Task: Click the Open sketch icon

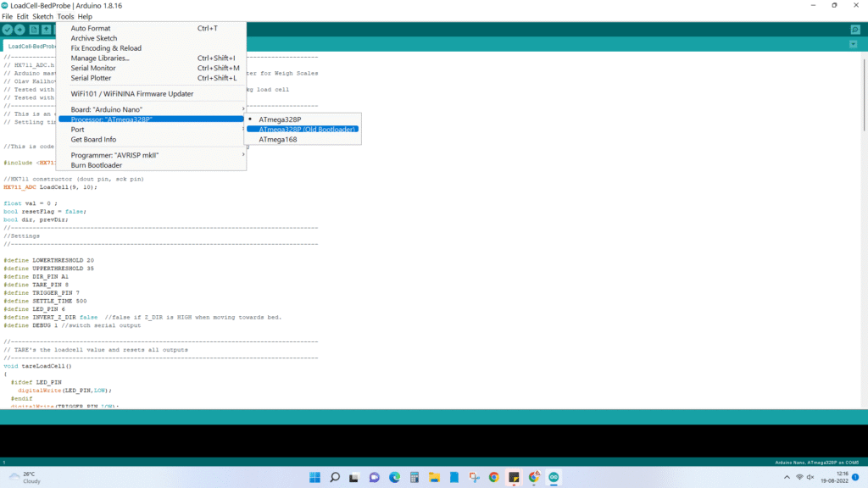Action: pos(47,30)
